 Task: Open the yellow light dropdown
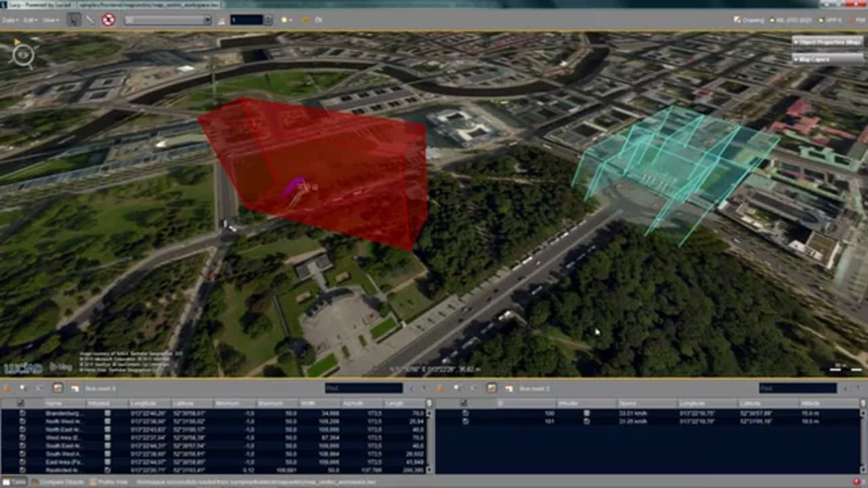click(286, 20)
